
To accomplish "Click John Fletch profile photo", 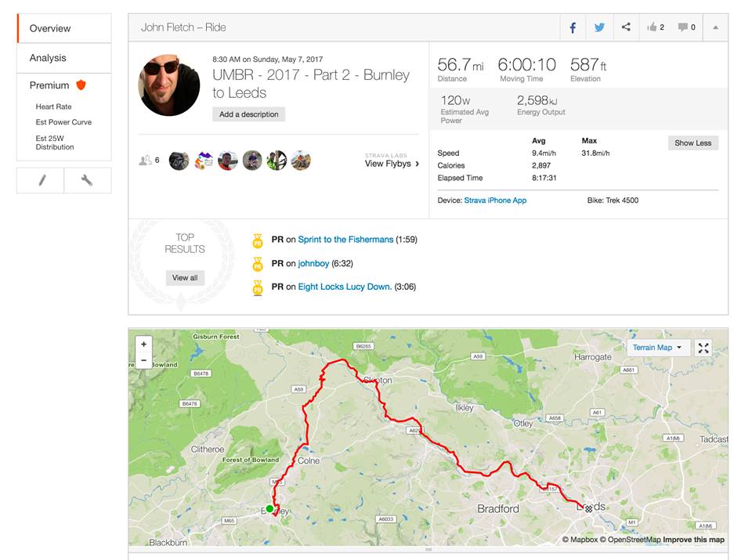I will coord(169,85).
